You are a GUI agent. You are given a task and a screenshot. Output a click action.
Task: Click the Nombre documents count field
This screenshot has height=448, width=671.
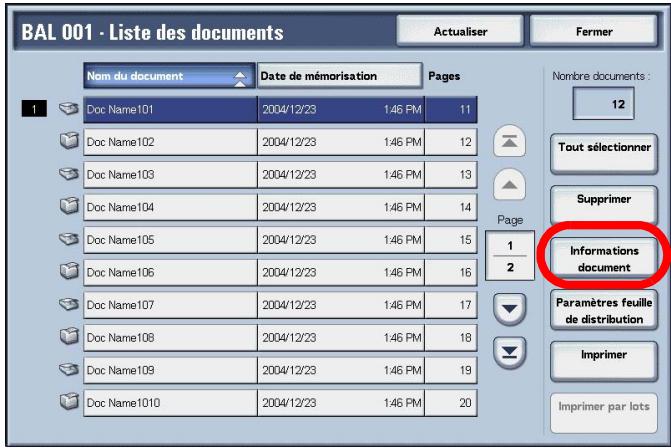click(603, 104)
